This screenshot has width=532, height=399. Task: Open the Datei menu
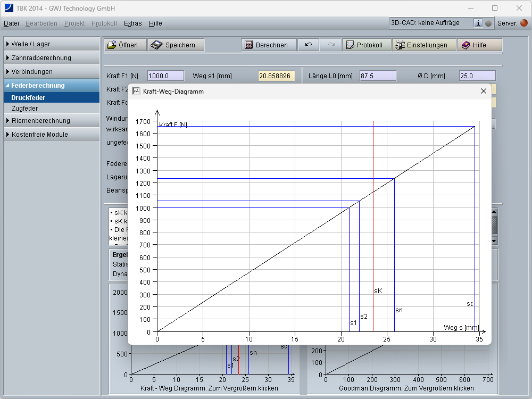click(x=11, y=23)
